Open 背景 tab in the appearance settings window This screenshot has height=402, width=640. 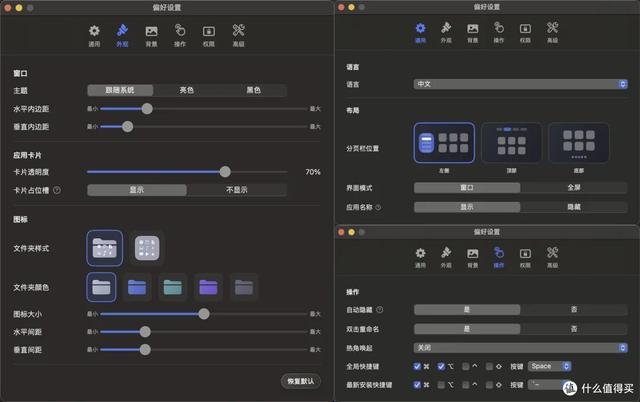click(151, 36)
